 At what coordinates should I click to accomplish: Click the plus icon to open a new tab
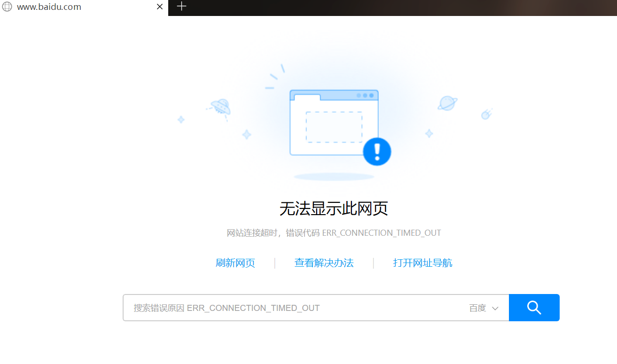tap(181, 7)
